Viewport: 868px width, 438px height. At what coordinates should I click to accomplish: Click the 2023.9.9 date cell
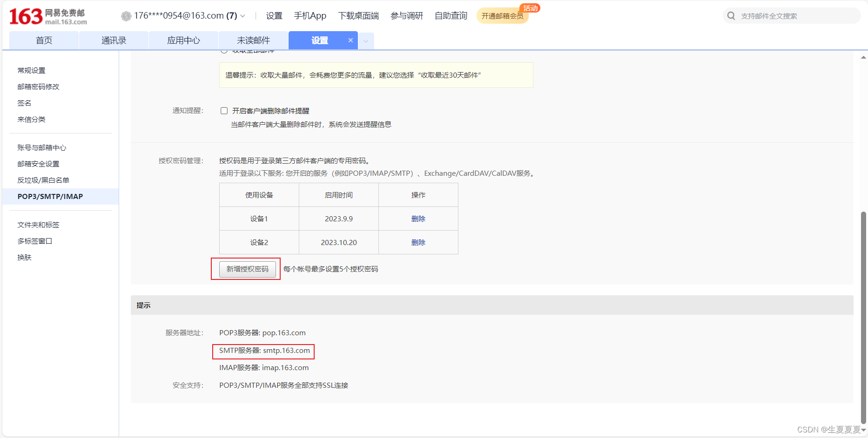pos(339,219)
